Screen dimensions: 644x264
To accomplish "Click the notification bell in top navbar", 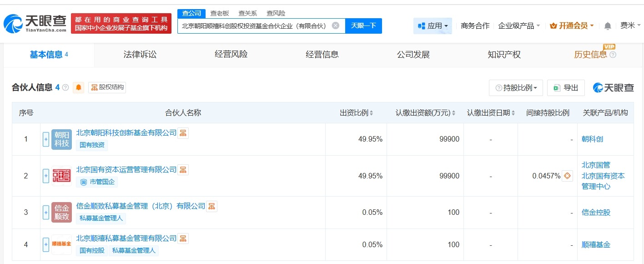I will pos(607,26).
